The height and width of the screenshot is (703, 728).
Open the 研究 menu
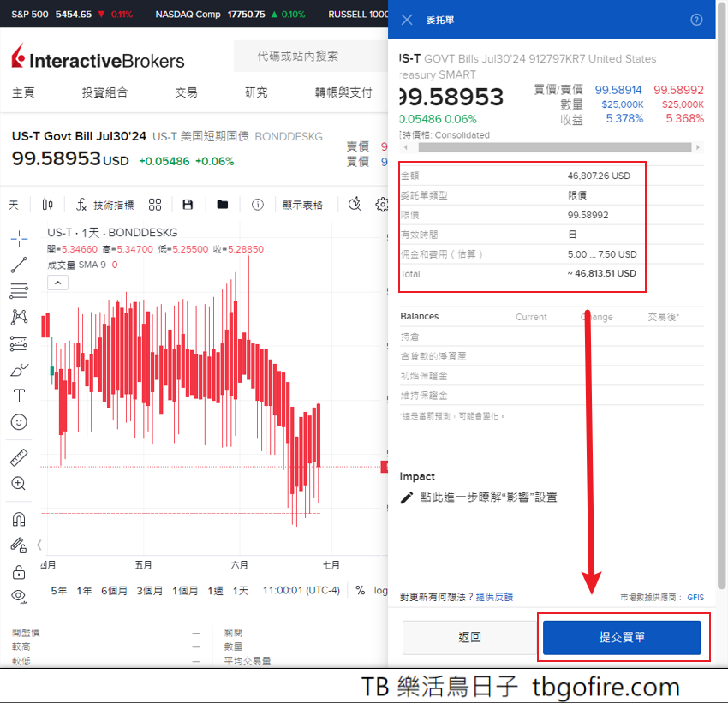[256, 92]
